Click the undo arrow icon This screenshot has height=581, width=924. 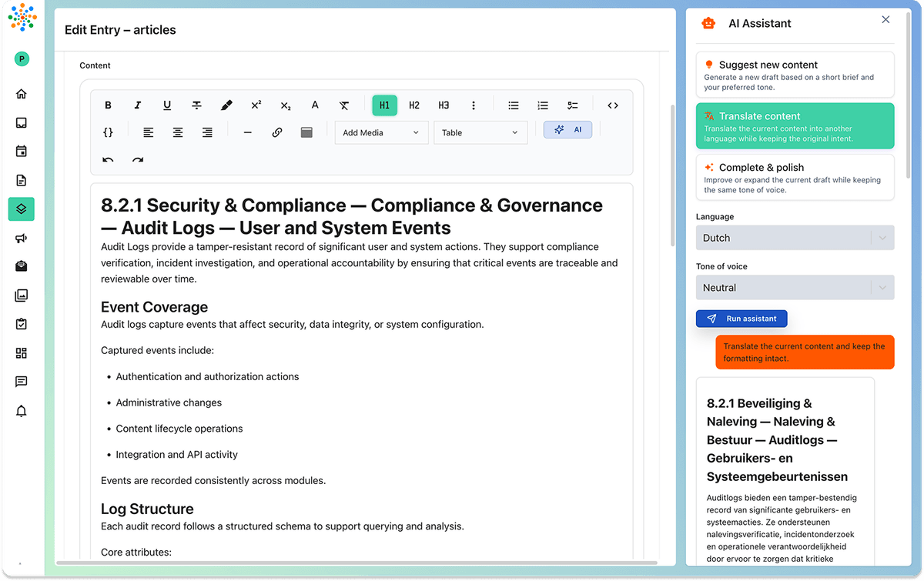[109, 160]
